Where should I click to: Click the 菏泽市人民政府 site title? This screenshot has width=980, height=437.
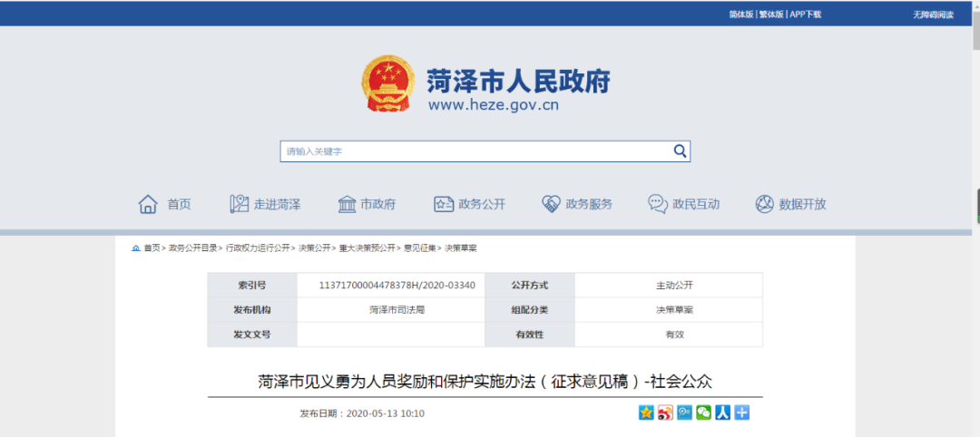[518, 80]
